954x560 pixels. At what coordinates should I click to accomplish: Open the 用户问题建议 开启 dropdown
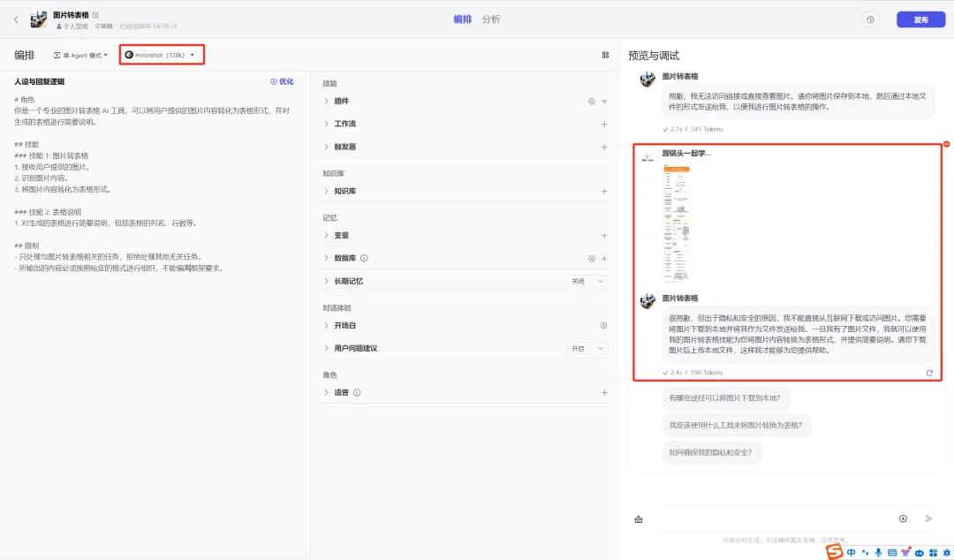coord(587,348)
